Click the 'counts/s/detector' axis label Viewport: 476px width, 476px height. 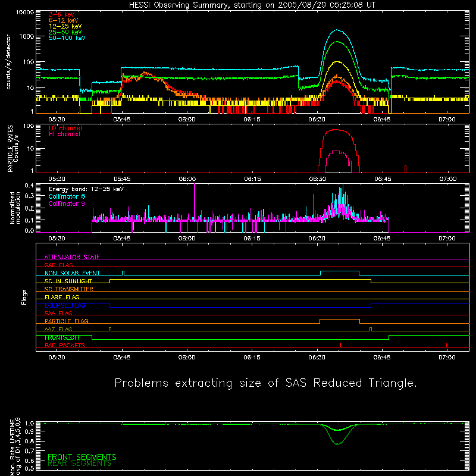coord(8,62)
